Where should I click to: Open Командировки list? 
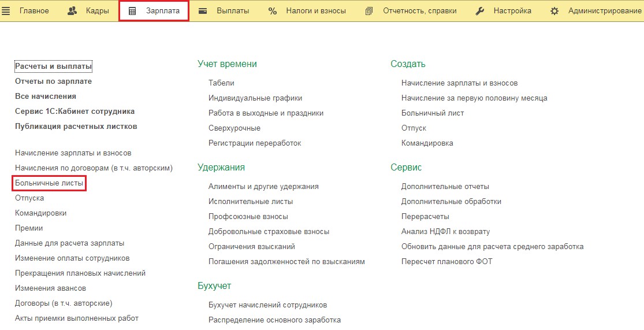pyautogui.click(x=40, y=213)
